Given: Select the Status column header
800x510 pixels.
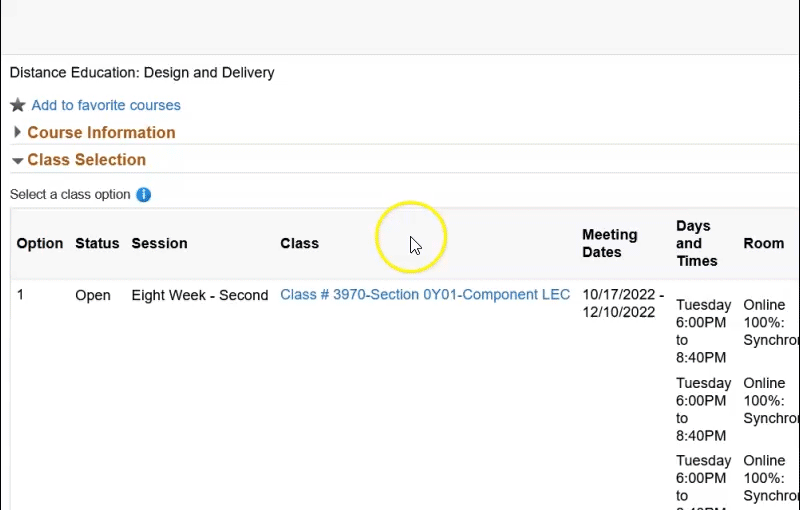Looking at the screenshot, I should tap(97, 243).
